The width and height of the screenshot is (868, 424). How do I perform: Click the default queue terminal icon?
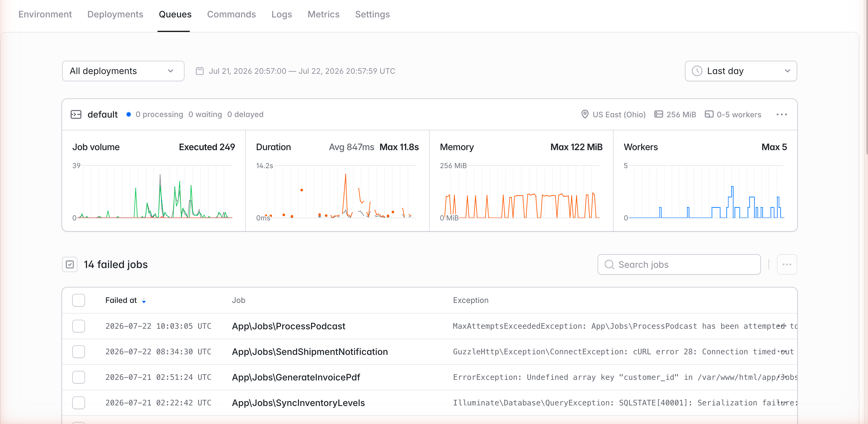click(76, 114)
